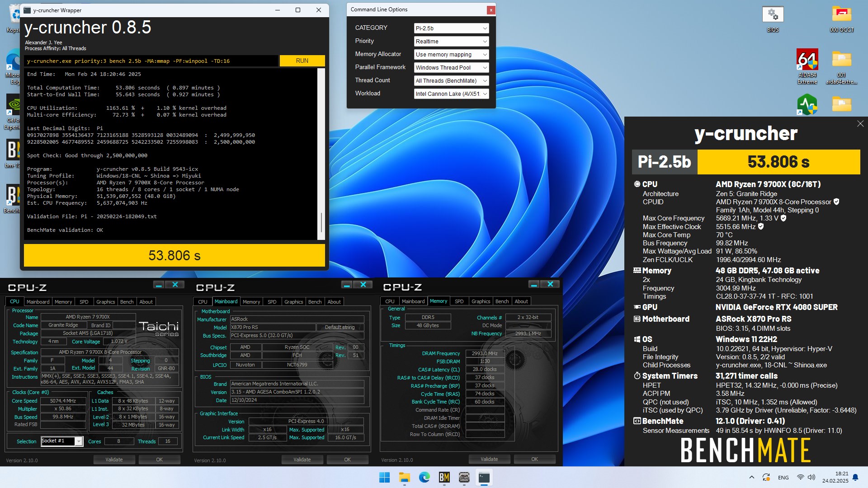Minimize the first CPU-Z window
Image resolution: width=868 pixels, height=488 pixels.
coord(159,284)
